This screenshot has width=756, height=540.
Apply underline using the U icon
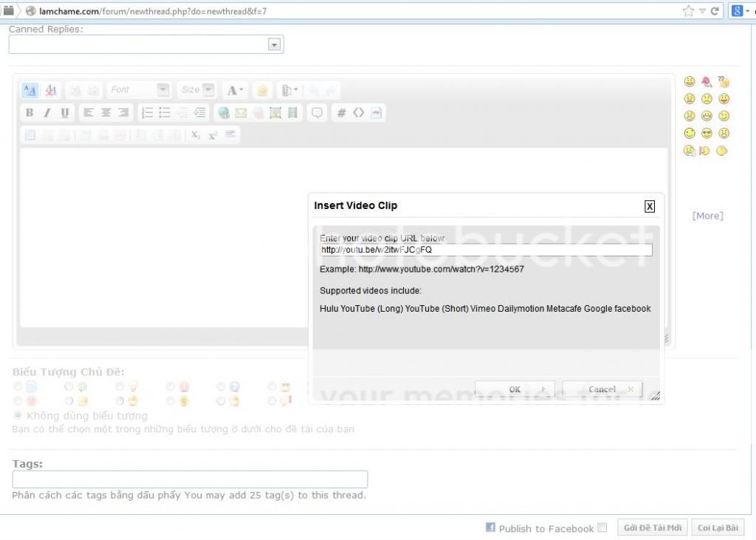[65, 113]
